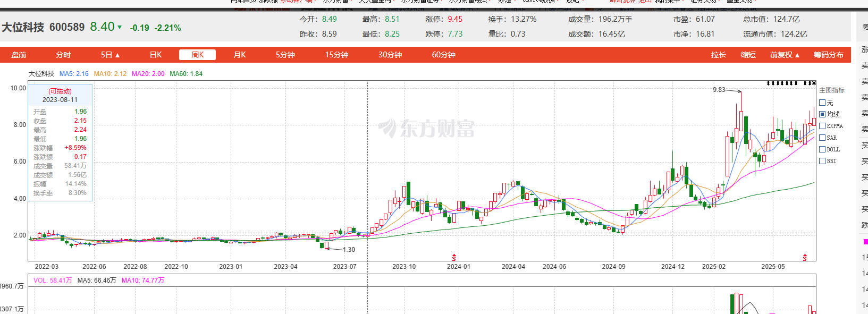Click the 2025-02 date axis label
868x314 pixels.
[x=714, y=267]
